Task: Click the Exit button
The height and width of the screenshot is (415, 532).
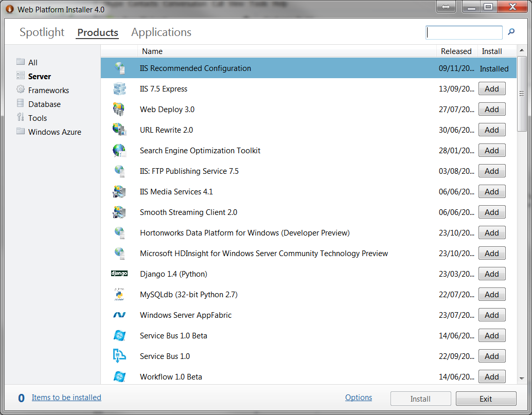Action: (485, 399)
